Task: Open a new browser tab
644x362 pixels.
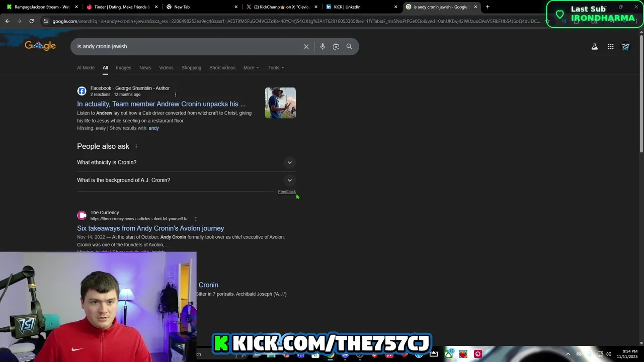Action: [488, 7]
